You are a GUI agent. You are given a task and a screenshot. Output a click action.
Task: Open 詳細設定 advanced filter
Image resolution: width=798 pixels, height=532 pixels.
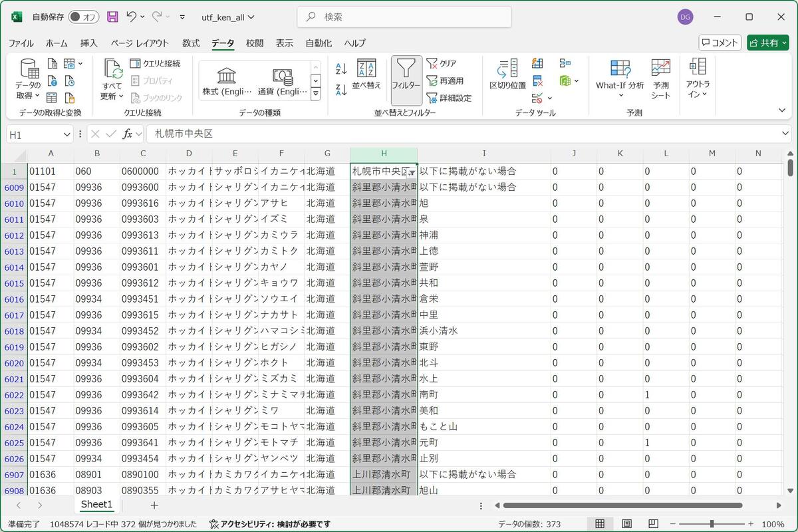coord(449,98)
